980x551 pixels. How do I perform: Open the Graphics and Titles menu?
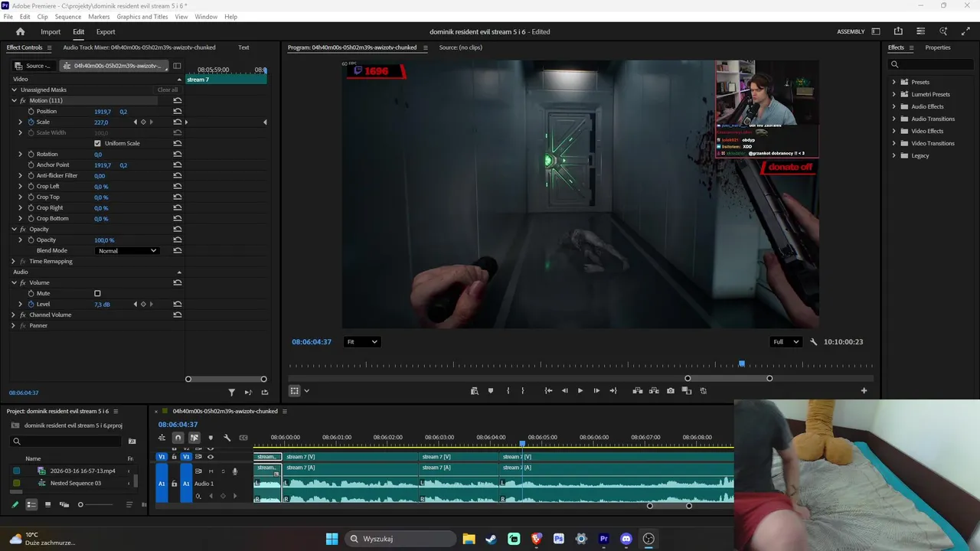142,17
